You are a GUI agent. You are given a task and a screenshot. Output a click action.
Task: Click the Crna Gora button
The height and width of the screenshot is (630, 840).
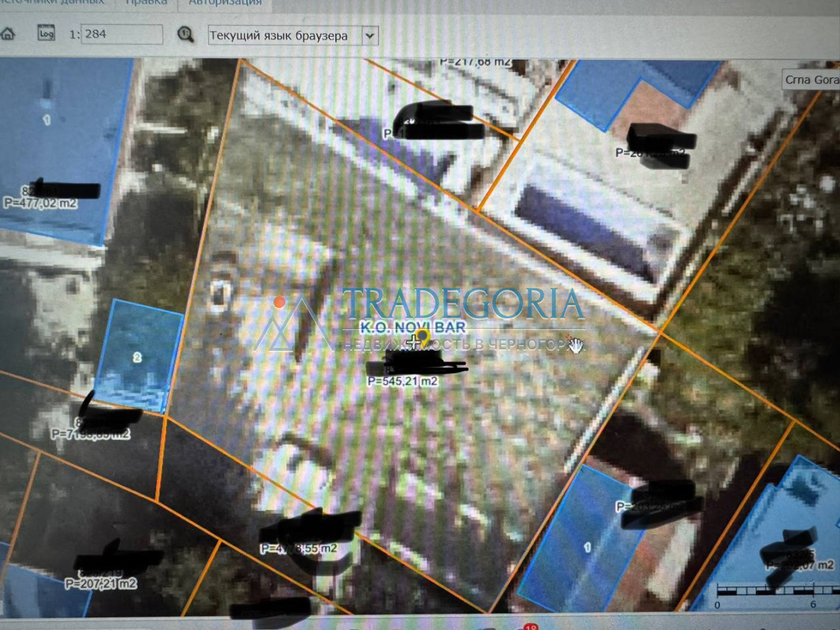(811, 80)
